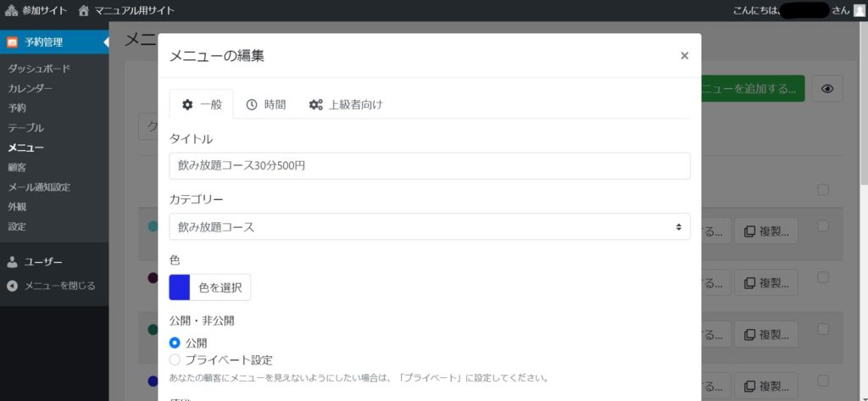Open the カテゴリー dropdown
868x401 pixels.
pyautogui.click(x=430, y=226)
